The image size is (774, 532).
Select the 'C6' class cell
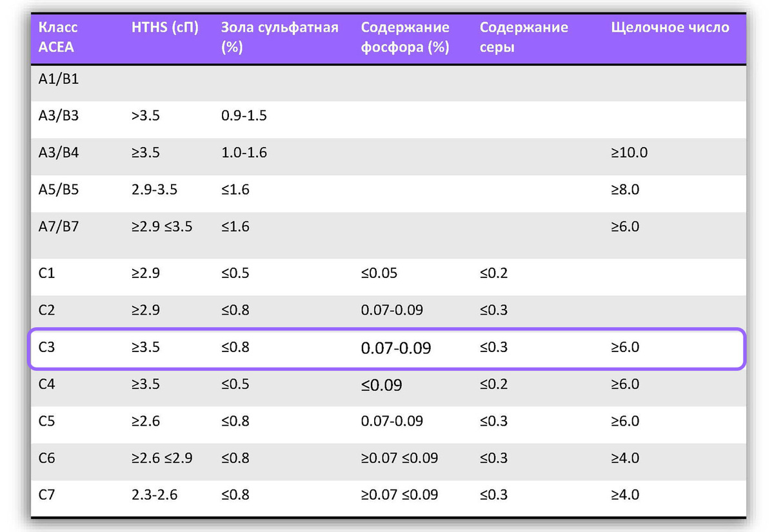pyautogui.click(x=46, y=458)
